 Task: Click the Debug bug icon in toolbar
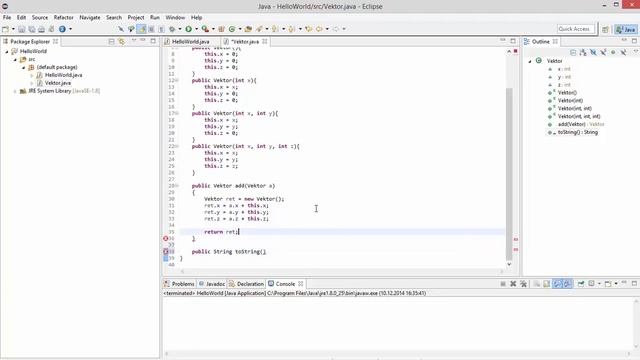(x=172, y=29)
